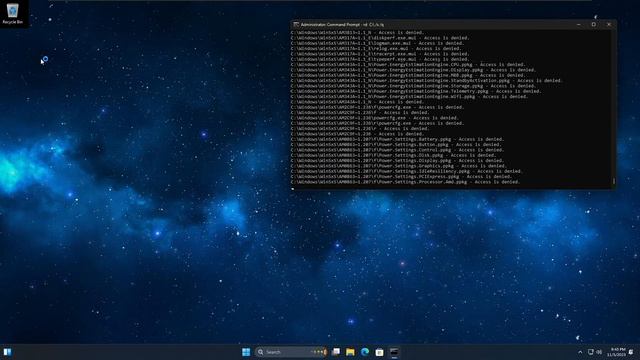The image size is (640, 360).
Task: Click the EnergyEstimationEngine.Telemetry.ppkg line
Action: pyautogui.click(x=416, y=91)
